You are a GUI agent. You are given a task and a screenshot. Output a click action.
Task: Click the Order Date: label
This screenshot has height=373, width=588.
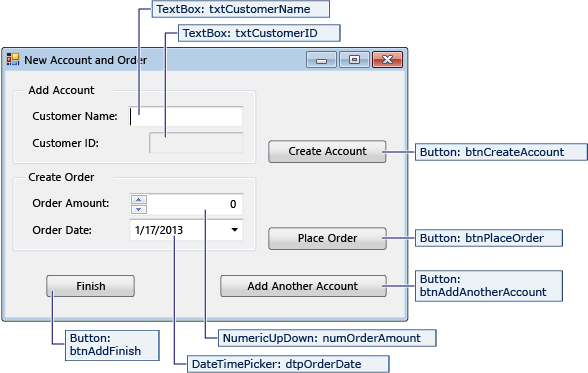click(x=62, y=230)
